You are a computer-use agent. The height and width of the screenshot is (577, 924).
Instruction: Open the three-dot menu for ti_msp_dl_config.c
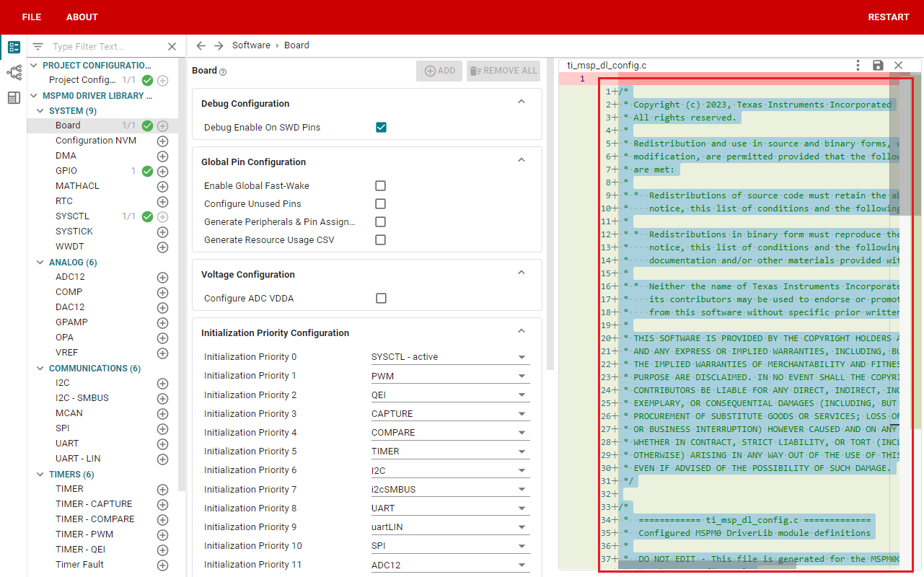(x=858, y=65)
